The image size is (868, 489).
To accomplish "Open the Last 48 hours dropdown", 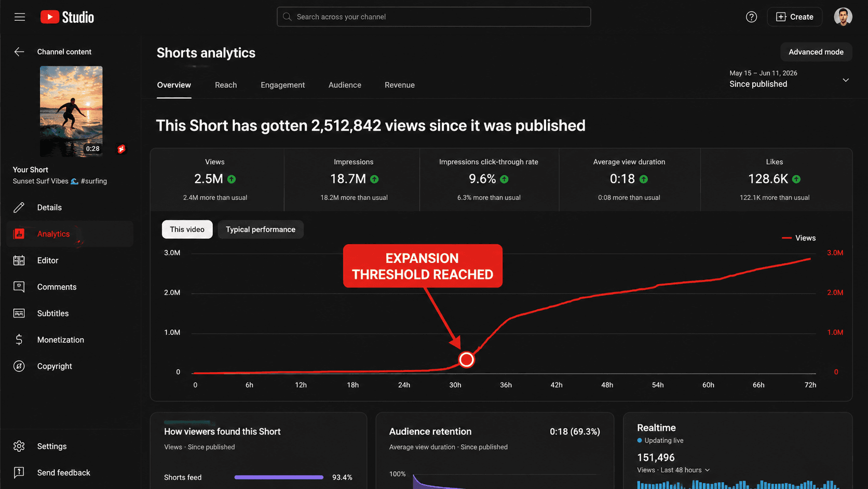I will click(685, 470).
